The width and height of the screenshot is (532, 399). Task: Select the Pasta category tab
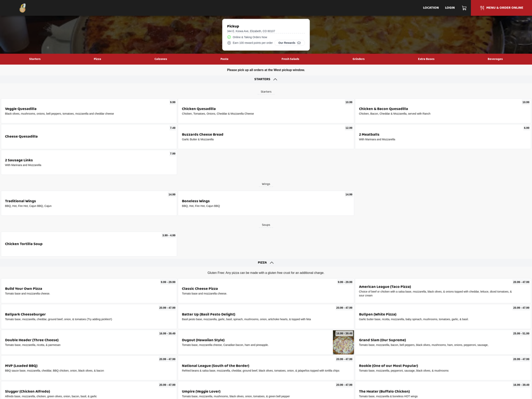[225, 59]
